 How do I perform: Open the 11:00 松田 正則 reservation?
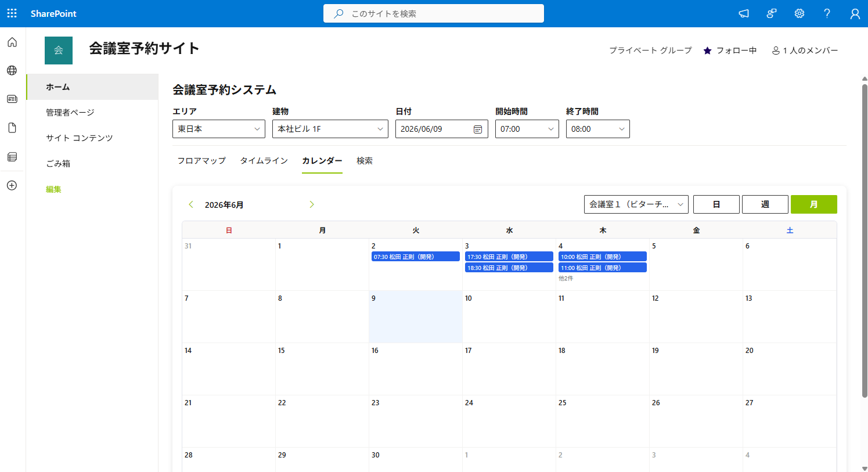coord(603,268)
